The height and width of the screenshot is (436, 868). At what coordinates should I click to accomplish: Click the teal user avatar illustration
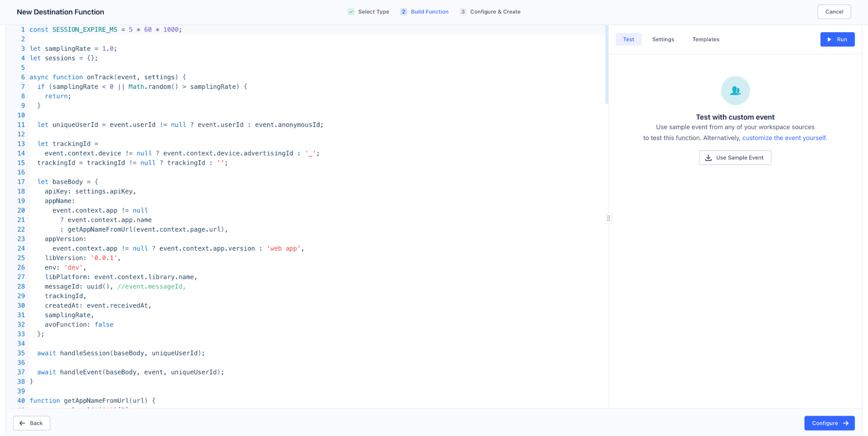pos(735,91)
